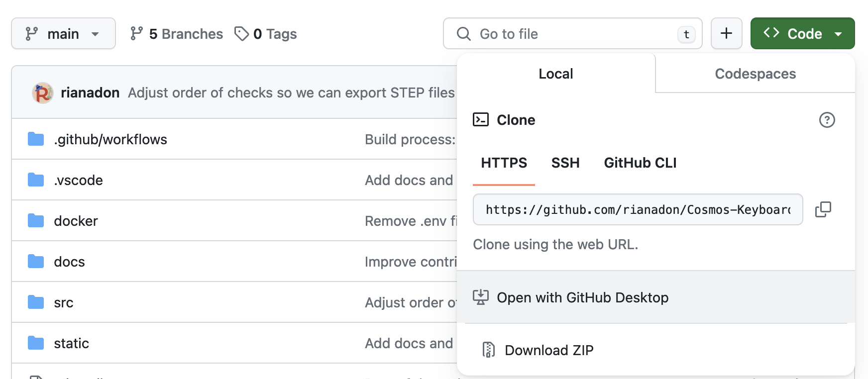This screenshot has width=868, height=379.
Task: Click the folder icon beside docker
Action: tap(36, 221)
